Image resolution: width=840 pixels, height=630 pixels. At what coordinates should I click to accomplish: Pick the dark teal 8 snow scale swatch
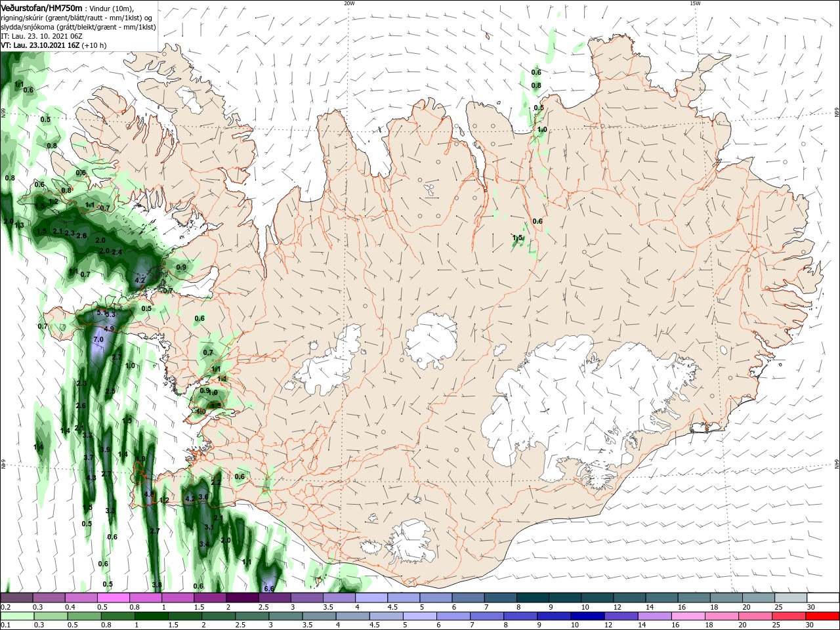coord(533,598)
